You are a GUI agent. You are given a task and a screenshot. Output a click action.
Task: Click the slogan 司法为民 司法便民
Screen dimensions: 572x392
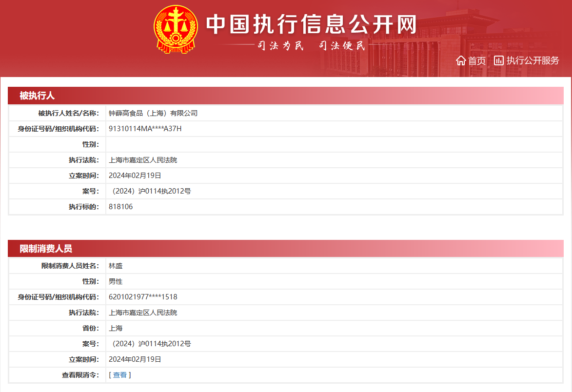[x=311, y=45]
